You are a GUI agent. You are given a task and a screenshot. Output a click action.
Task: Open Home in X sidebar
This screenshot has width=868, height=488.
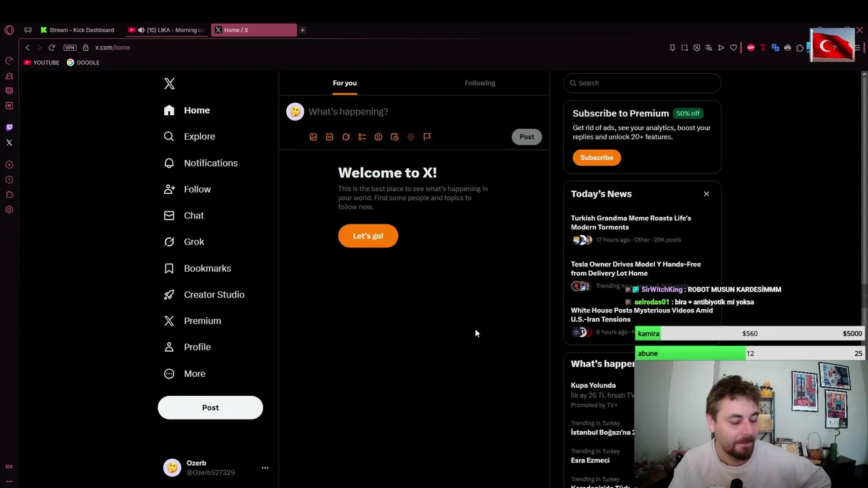[187, 110]
